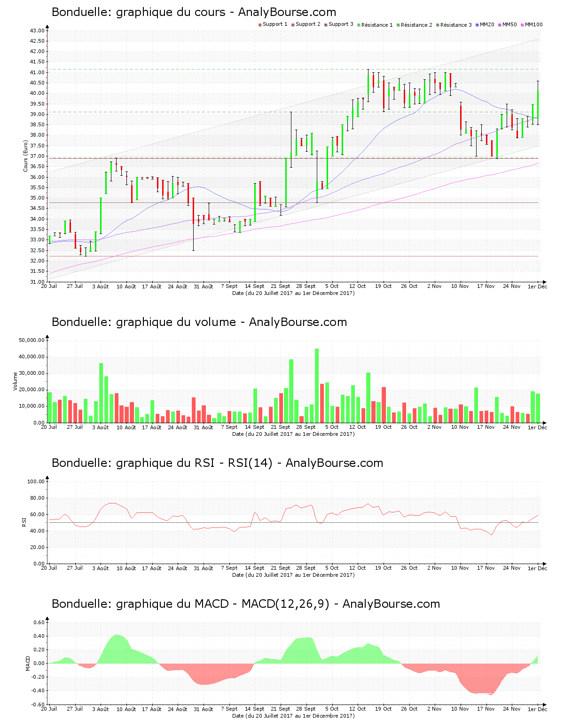Click the 41.00 price axis value

pyautogui.click(x=38, y=72)
